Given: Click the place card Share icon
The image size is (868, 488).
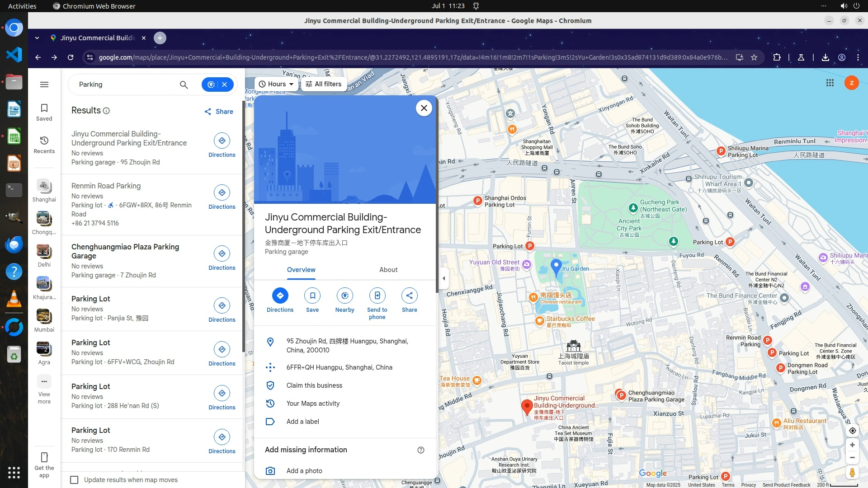Looking at the screenshot, I should 409,296.
